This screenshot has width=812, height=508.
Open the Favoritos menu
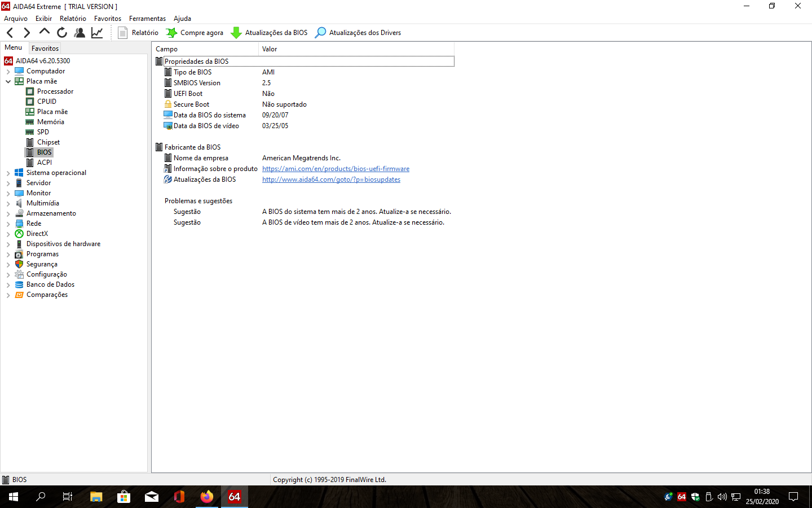tap(108, 19)
